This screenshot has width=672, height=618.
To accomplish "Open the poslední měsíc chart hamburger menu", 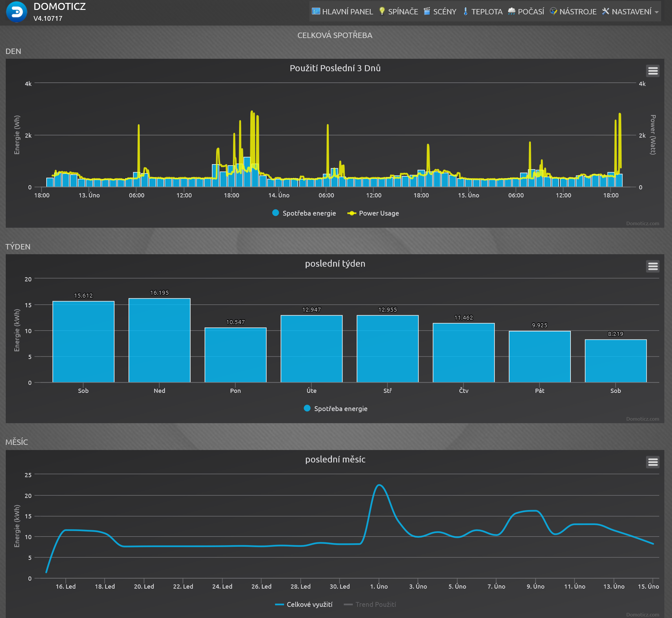I will (653, 462).
